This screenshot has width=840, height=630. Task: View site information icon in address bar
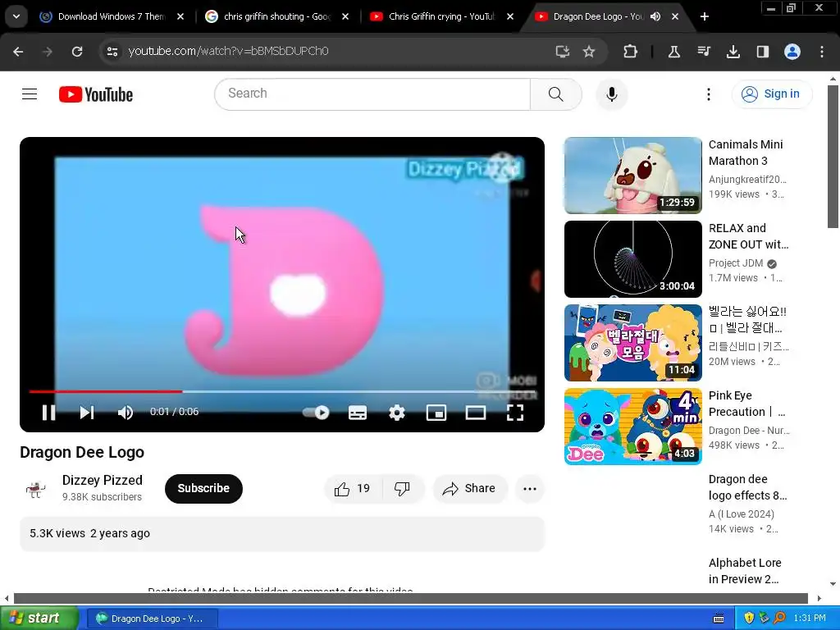pyautogui.click(x=112, y=52)
